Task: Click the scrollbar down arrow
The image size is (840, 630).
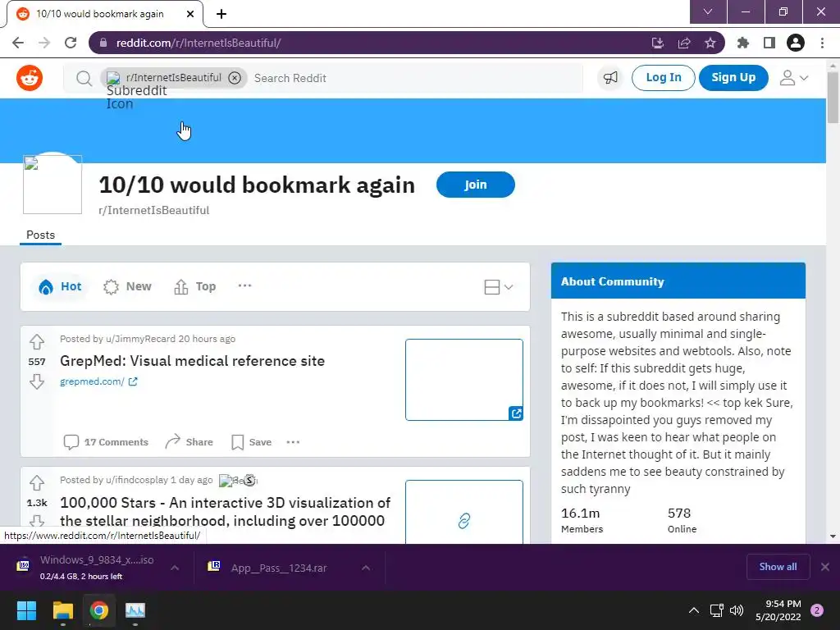Action: pyautogui.click(x=833, y=536)
